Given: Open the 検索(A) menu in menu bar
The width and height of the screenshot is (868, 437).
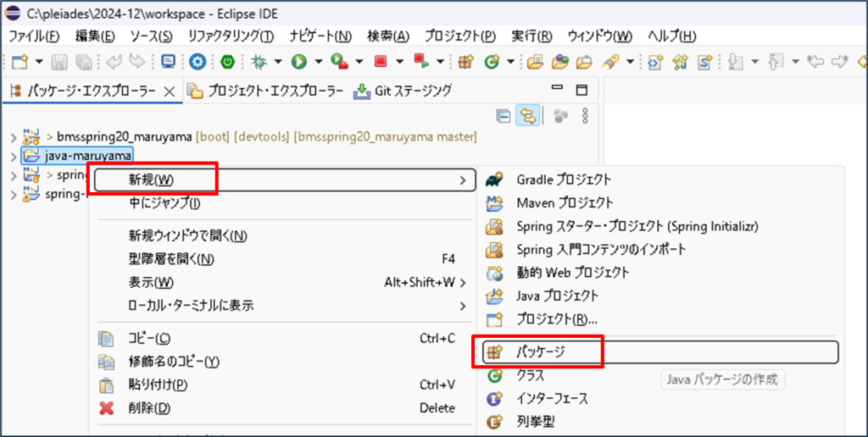Looking at the screenshot, I should (387, 36).
